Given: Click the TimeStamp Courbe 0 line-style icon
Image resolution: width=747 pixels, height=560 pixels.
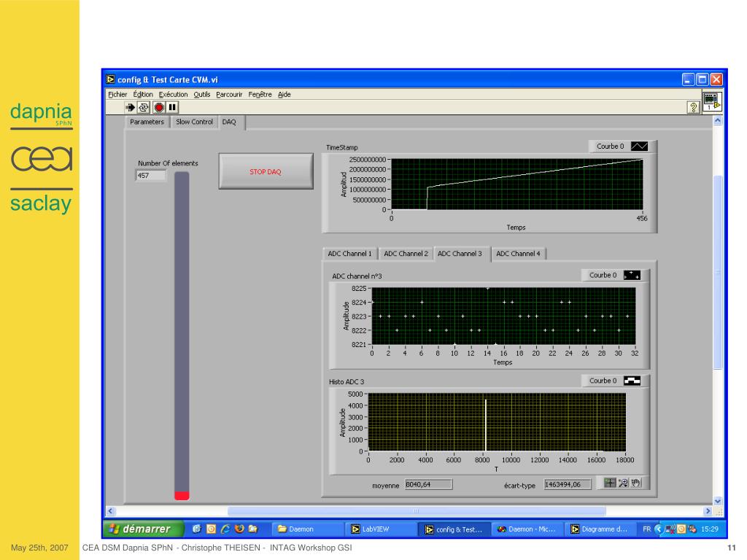Looking at the screenshot, I should 639,146.
